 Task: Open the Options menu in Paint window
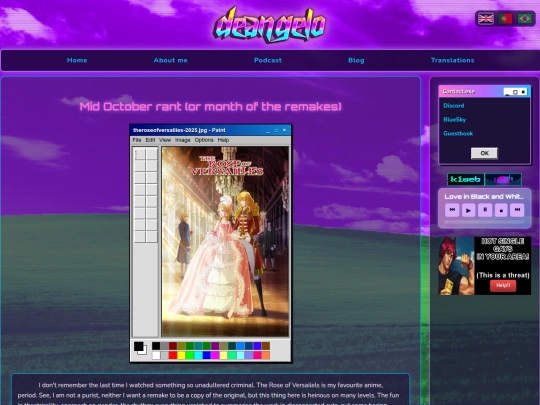(x=204, y=140)
